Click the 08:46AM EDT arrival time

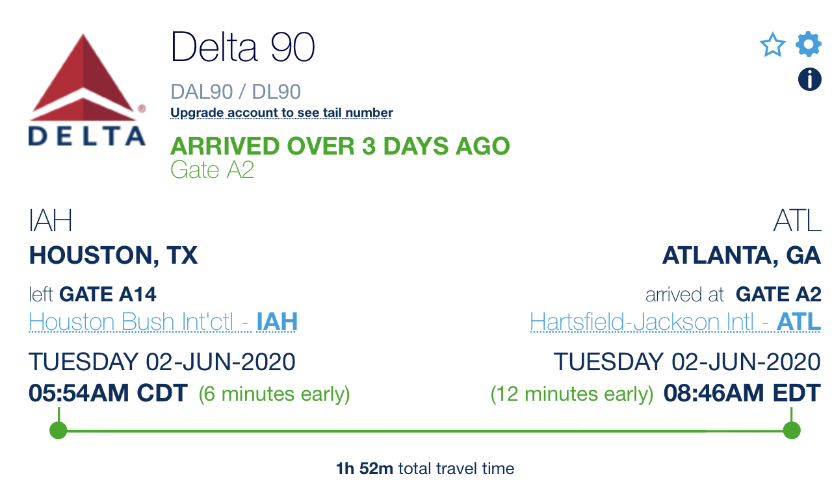click(x=742, y=394)
